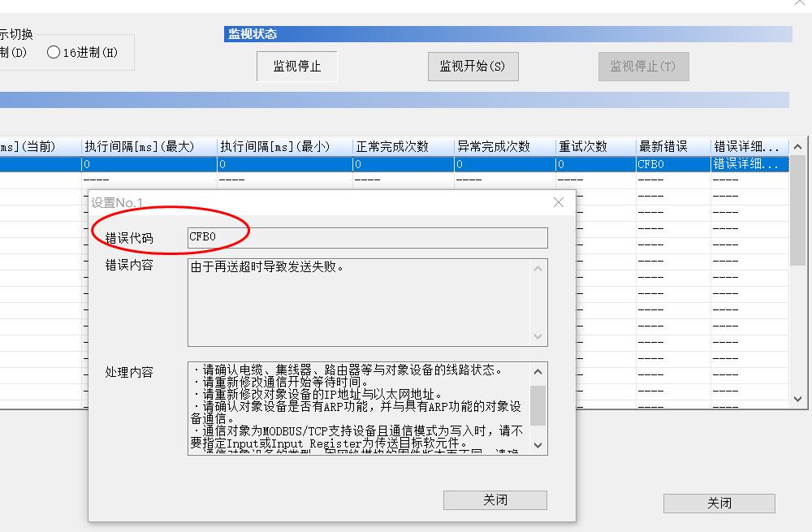
Task: Close the 设置No.1 dialog with X icon
Action: click(558, 202)
